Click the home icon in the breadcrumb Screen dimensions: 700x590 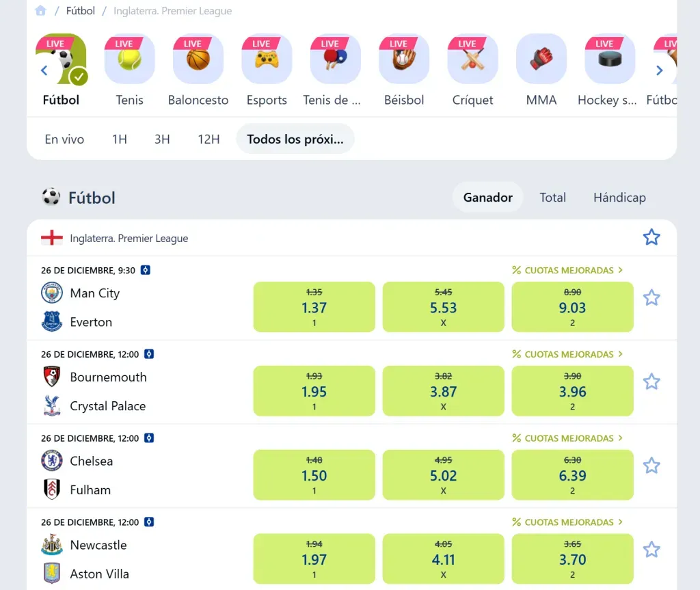38,10
